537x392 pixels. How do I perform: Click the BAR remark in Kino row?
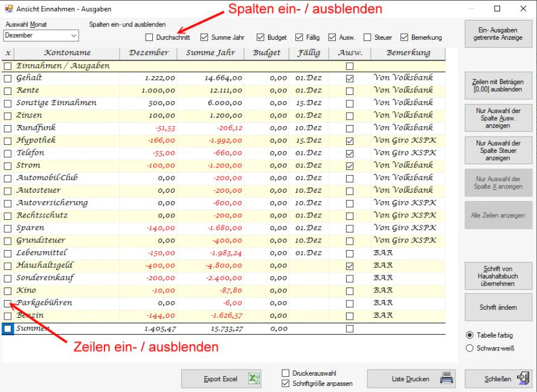click(383, 291)
